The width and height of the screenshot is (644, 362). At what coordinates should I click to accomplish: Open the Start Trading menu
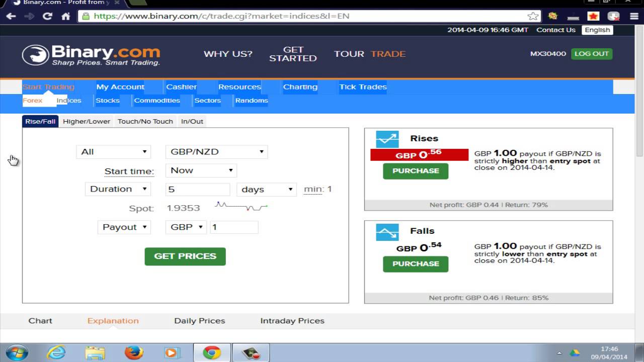click(48, 87)
